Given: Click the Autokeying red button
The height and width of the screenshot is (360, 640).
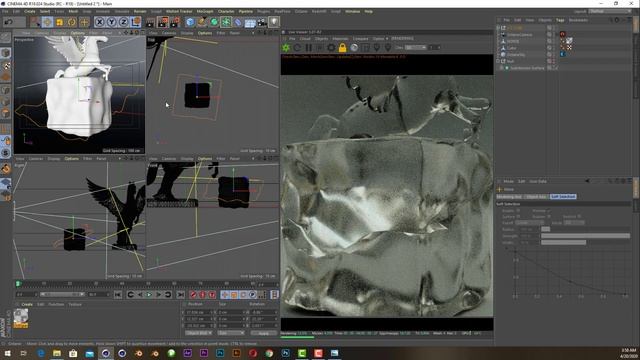Looking at the screenshot, I should coord(203,294).
